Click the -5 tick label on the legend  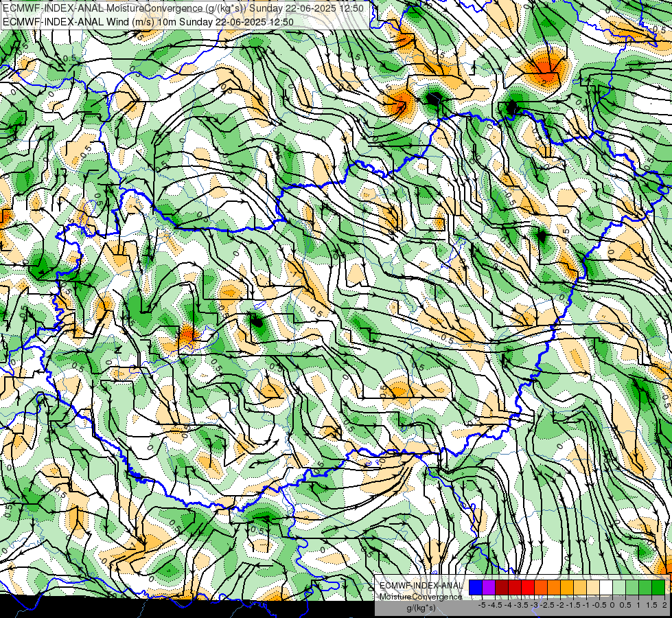point(482,605)
